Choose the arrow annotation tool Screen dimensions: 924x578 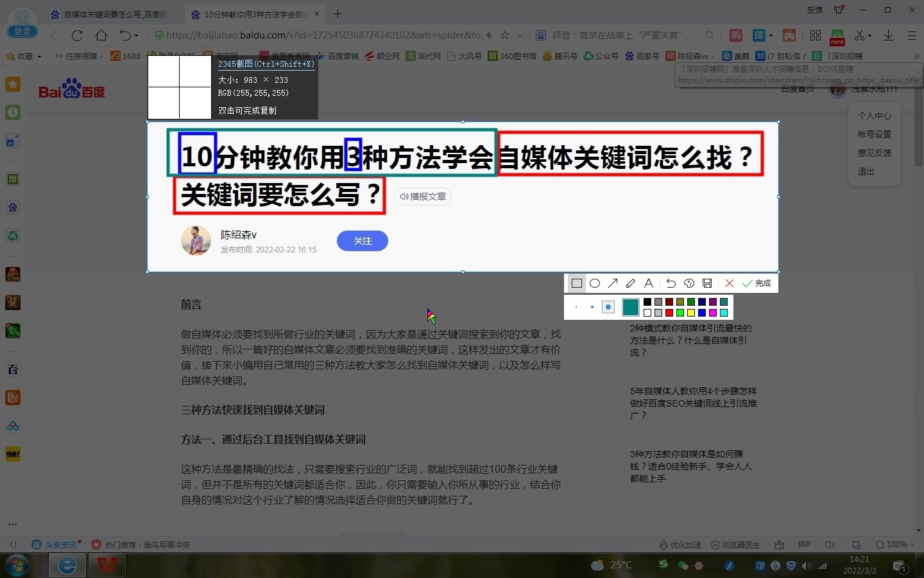[x=613, y=283]
